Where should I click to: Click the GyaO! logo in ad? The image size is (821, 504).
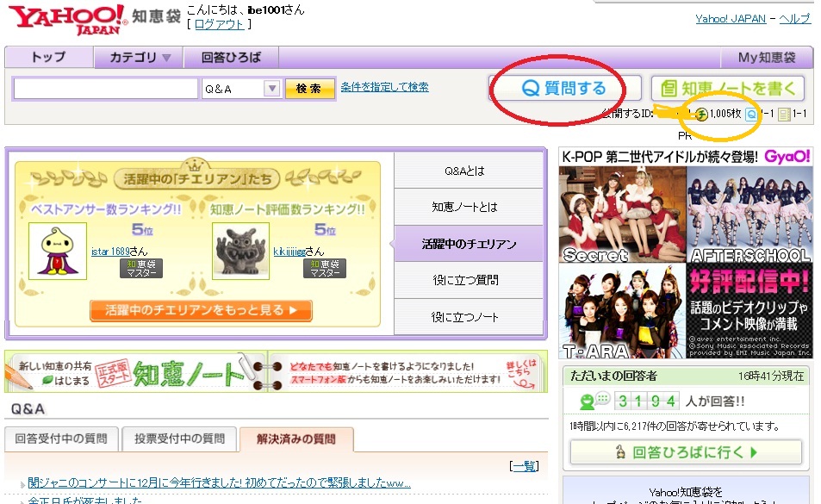pyautogui.click(x=787, y=157)
